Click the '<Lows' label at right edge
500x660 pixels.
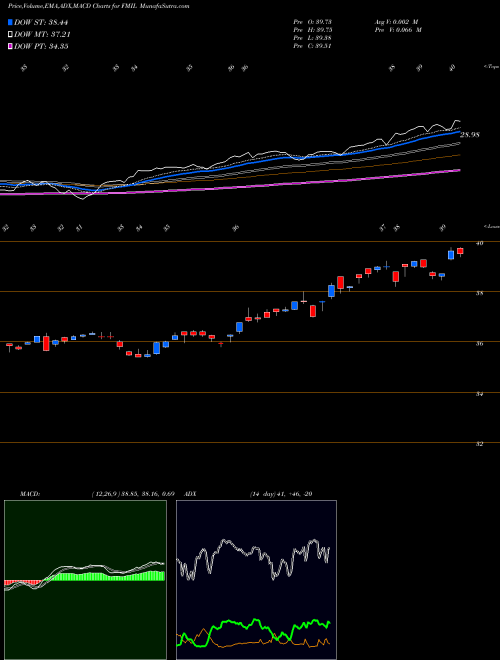[x=491, y=226]
